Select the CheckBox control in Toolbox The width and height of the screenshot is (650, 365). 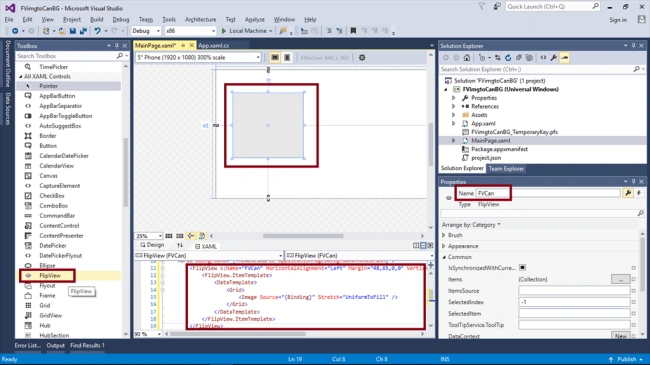tap(51, 195)
